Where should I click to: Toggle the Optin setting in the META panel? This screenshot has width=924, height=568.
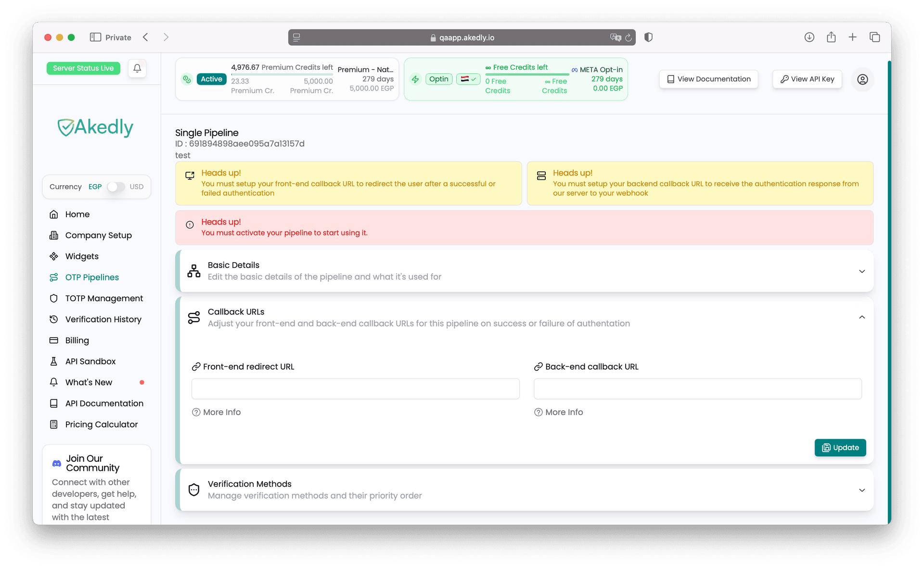(438, 79)
